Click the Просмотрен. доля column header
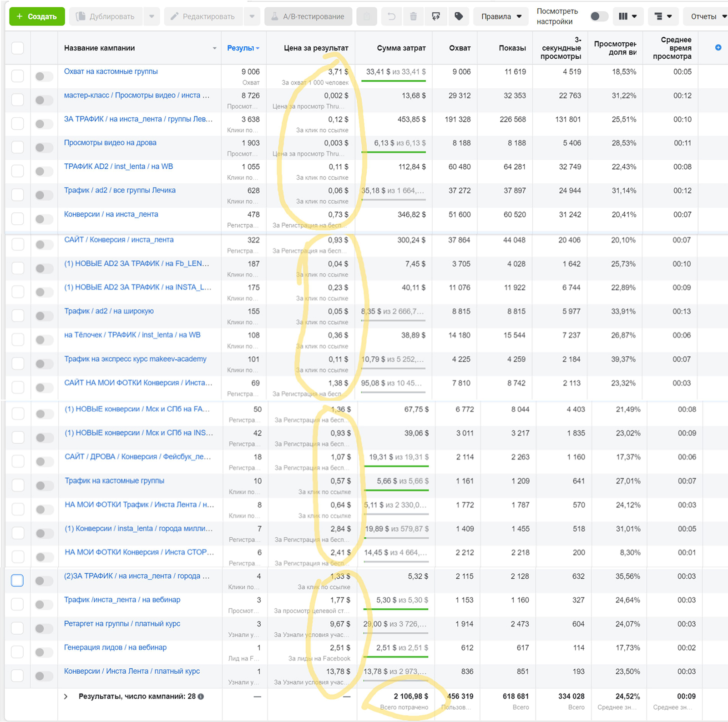 615,48
